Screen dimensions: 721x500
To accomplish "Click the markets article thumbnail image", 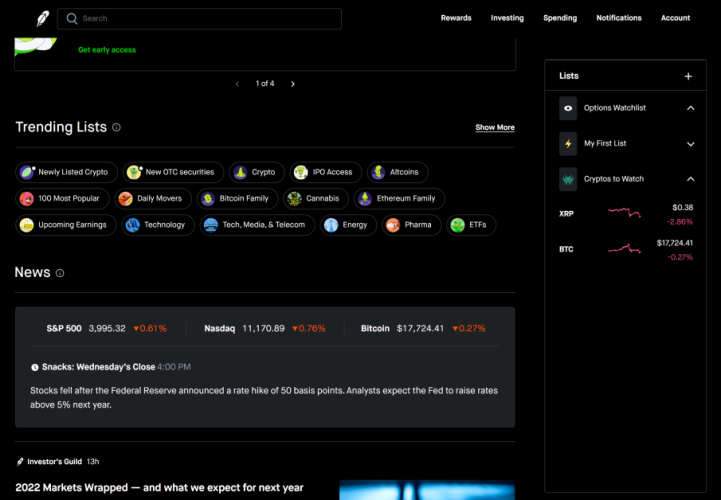I will (427, 490).
